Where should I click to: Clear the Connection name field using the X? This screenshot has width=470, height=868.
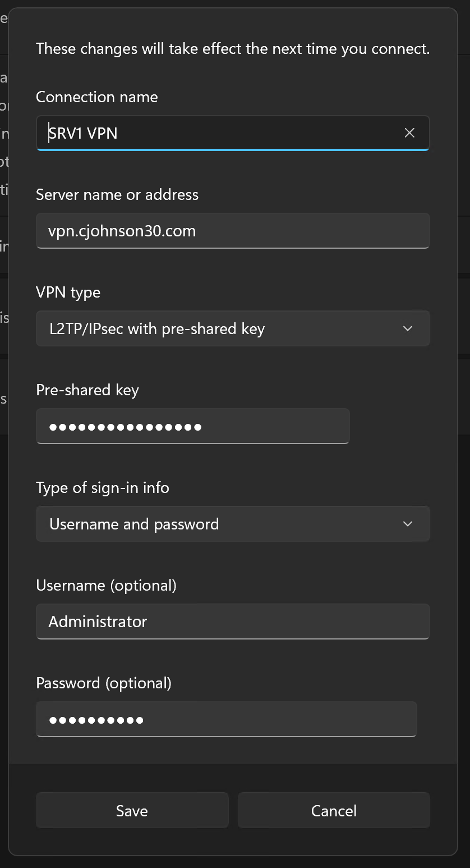coord(409,133)
